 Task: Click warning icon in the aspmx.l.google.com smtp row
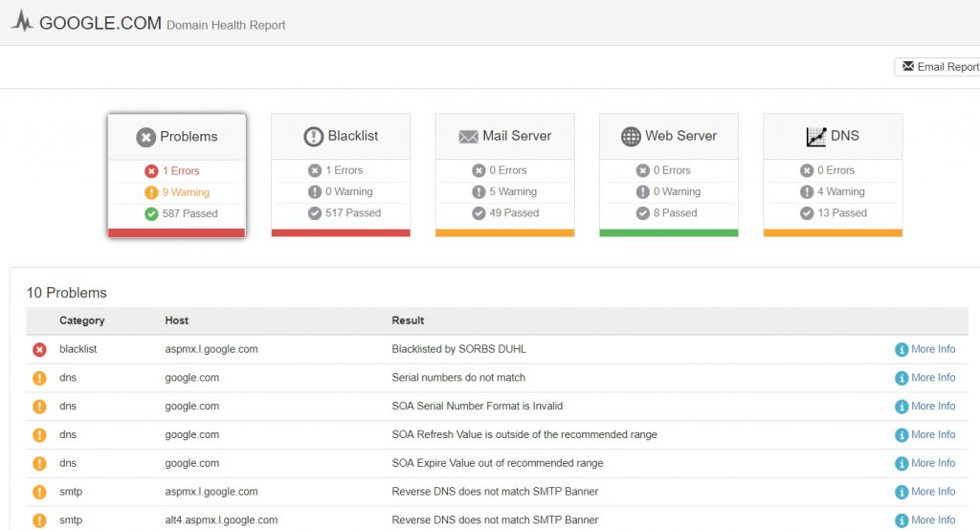39,492
